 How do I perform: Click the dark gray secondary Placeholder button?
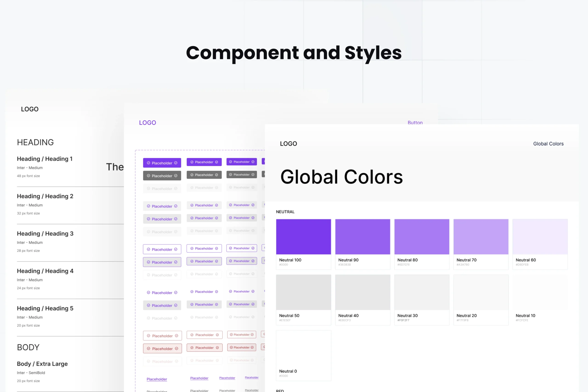click(162, 175)
